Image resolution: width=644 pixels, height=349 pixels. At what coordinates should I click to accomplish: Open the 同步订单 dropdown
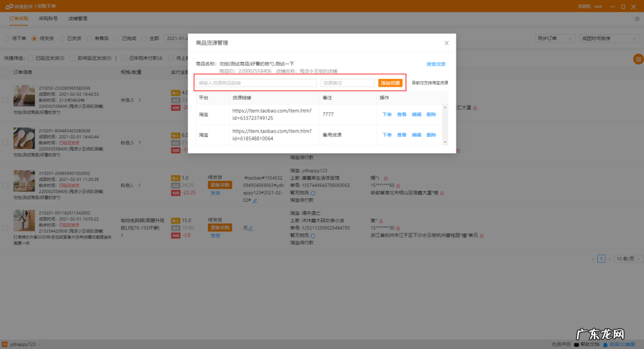coord(555,38)
